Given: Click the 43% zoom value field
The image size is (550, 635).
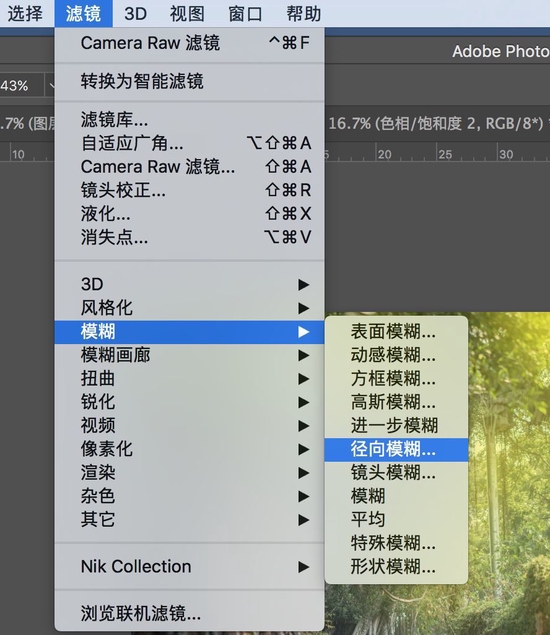Looking at the screenshot, I should coord(21,85).
